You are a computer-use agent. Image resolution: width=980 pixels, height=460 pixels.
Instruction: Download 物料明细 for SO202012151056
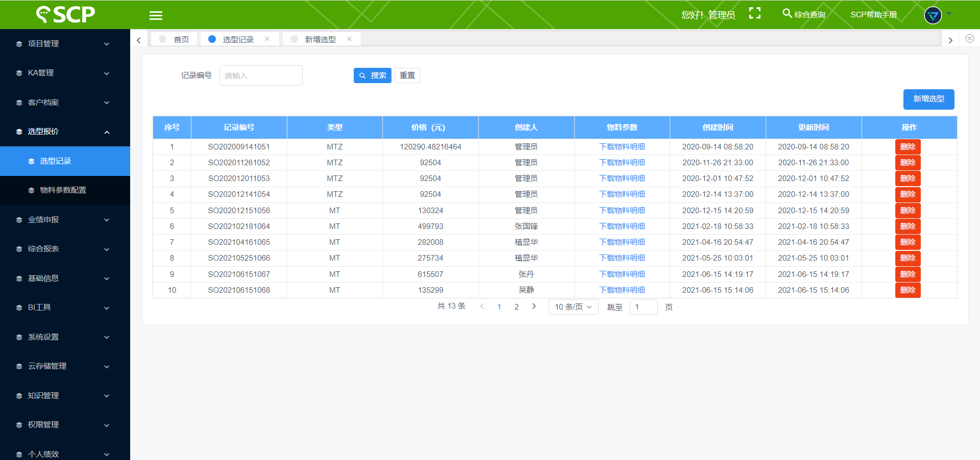622,211
